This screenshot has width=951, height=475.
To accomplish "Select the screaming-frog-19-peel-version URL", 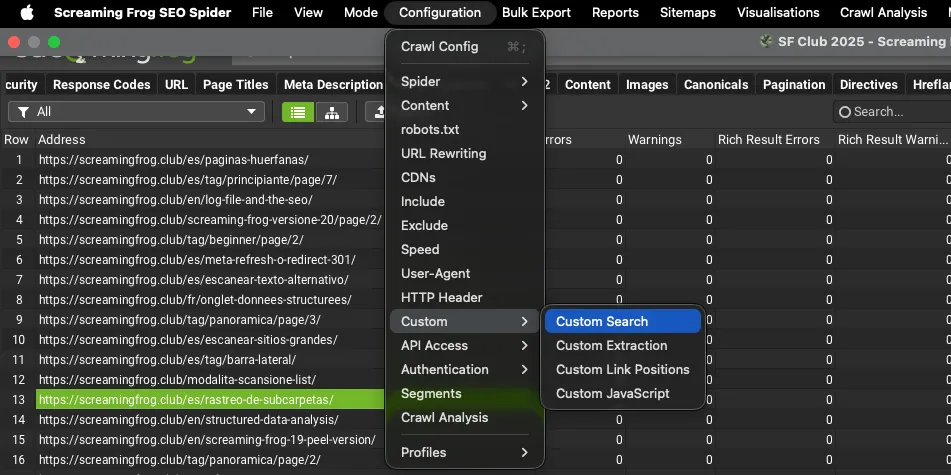I will [207, 440].
